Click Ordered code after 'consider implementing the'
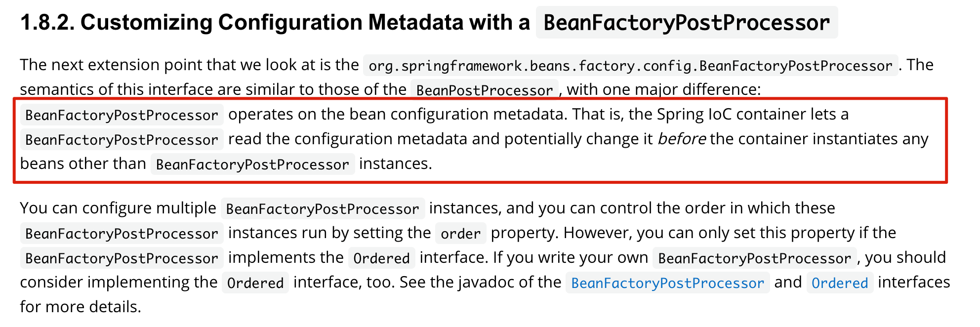The width and height of the screenshot is (980, 327). pos(255,283)
